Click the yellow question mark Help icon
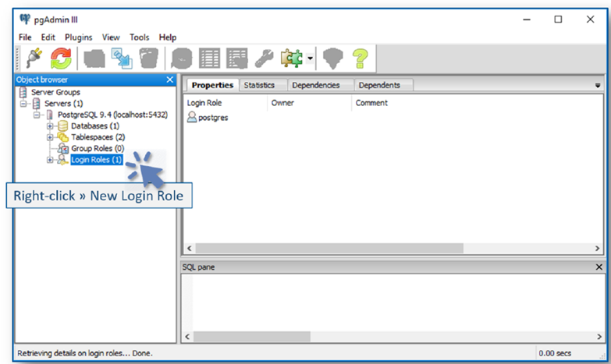The height and width of the screenshot is (364, 611). [x=360, y=58]
